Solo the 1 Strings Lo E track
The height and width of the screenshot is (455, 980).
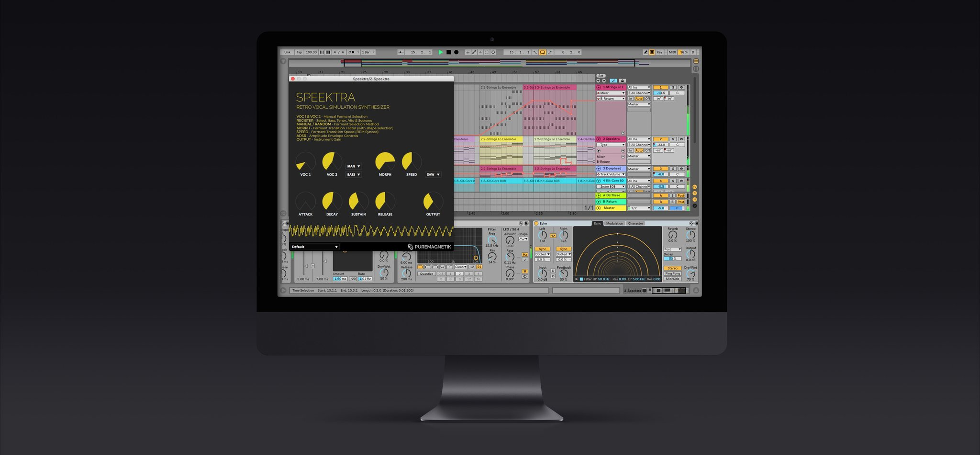pos(673,87)
